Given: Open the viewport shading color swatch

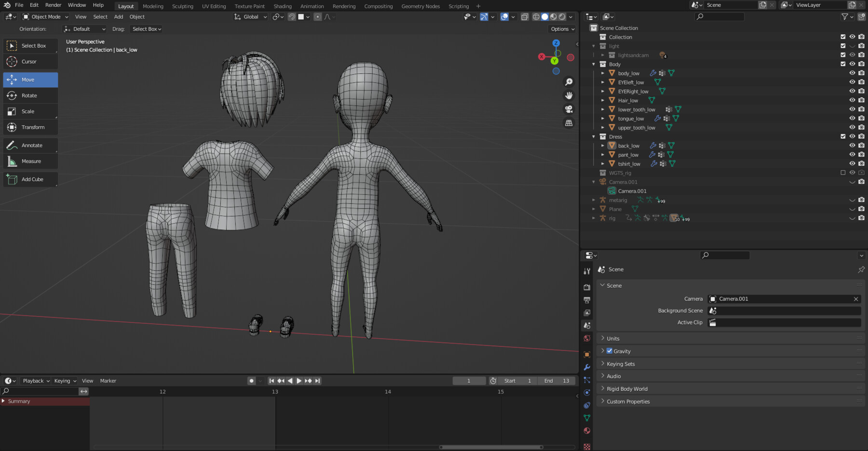Looking at the screenshot, I should [x=301, y=17].
